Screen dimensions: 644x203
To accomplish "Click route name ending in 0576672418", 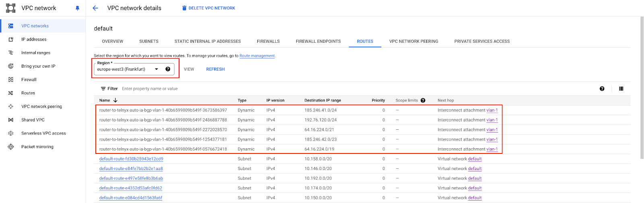I will tap(163, 149).
